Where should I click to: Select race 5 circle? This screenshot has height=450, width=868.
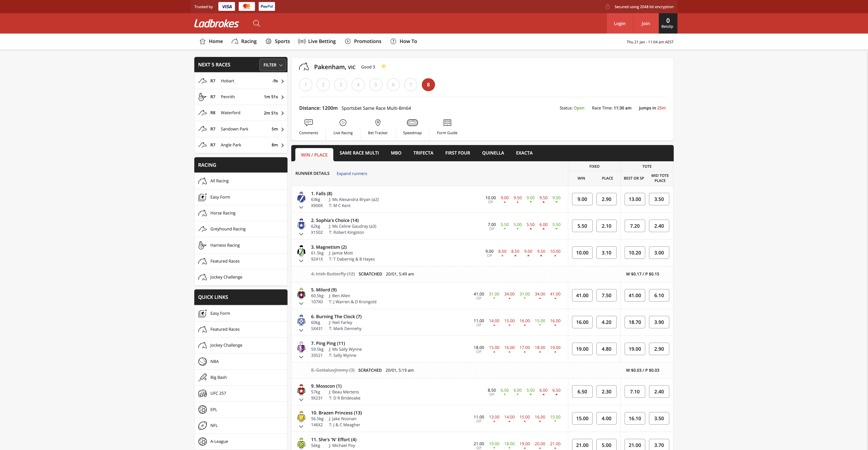click(376, 85)
